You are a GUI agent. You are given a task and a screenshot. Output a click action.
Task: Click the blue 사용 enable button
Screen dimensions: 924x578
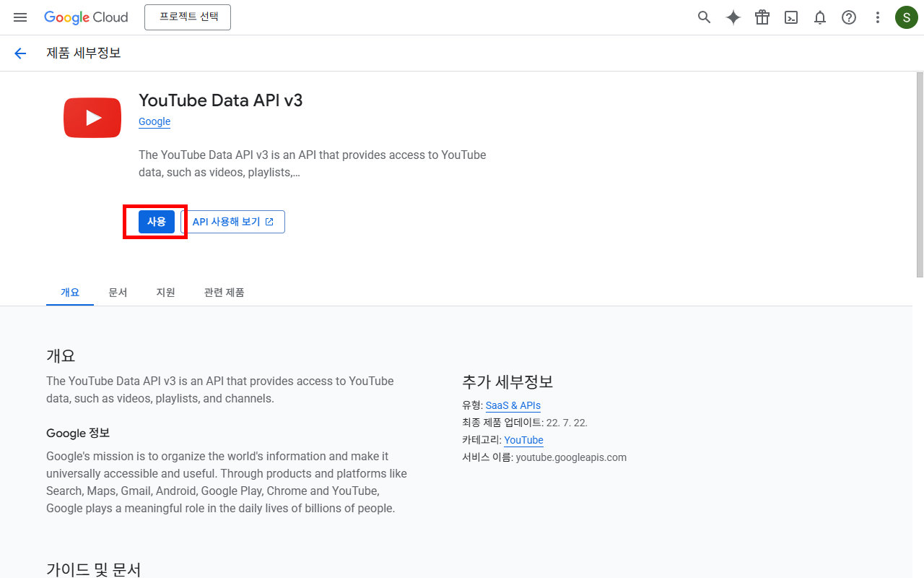(157, 222)
